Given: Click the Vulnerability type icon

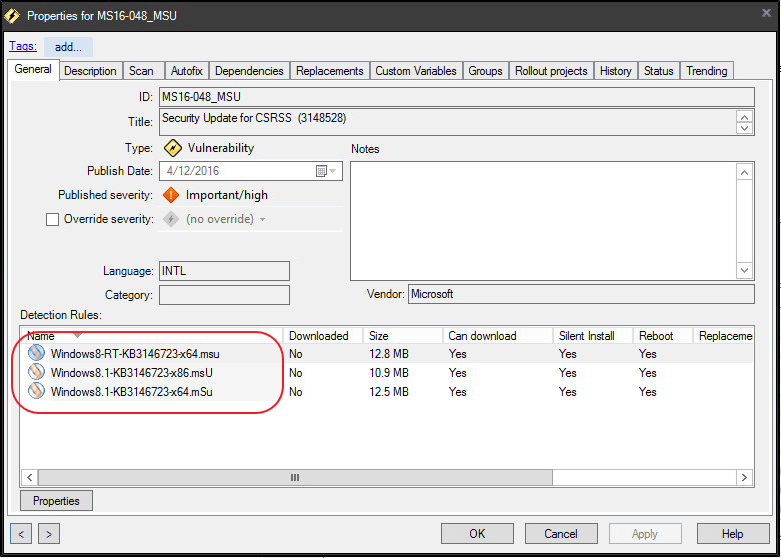Looking at the screenshot, I should (x=172, y=148).
